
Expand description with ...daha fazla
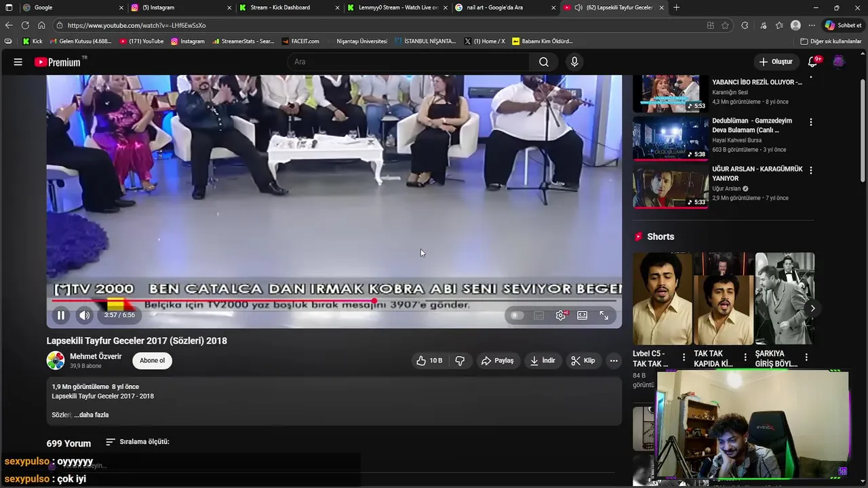click(x=92, y=415)
